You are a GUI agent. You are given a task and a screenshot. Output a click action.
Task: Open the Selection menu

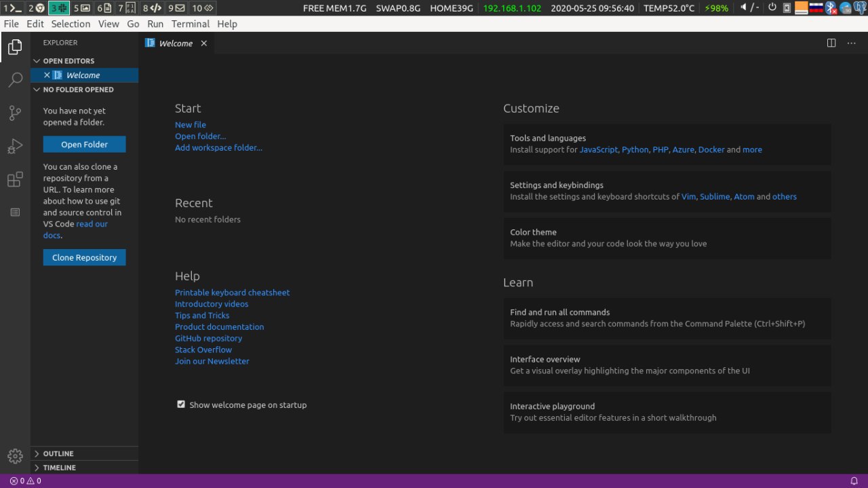pos(71,24)
